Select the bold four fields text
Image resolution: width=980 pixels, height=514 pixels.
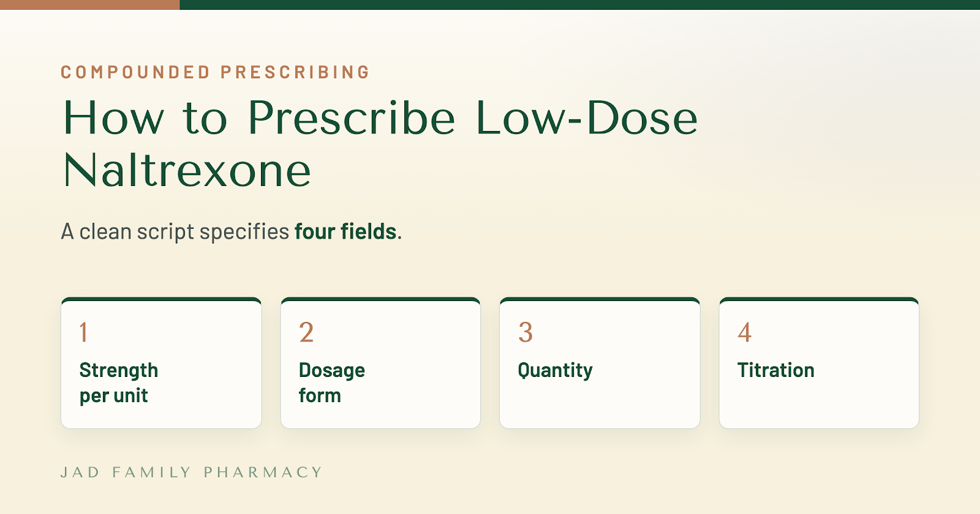point(345,232)
